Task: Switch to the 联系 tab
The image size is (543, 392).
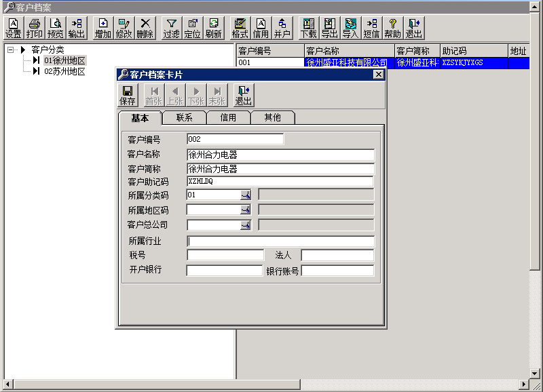Action: pyautogui.click(x=184, y=117)
